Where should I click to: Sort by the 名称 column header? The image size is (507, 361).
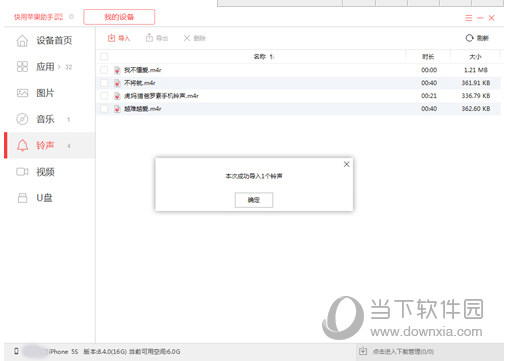point(259,57)
